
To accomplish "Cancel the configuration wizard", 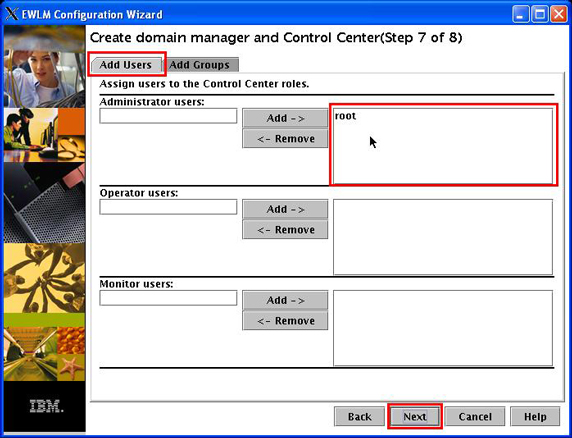I will (x=475, y=416).
